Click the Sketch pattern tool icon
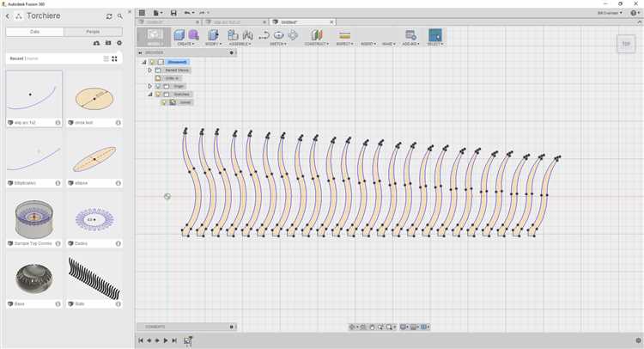 coord(293,35)
